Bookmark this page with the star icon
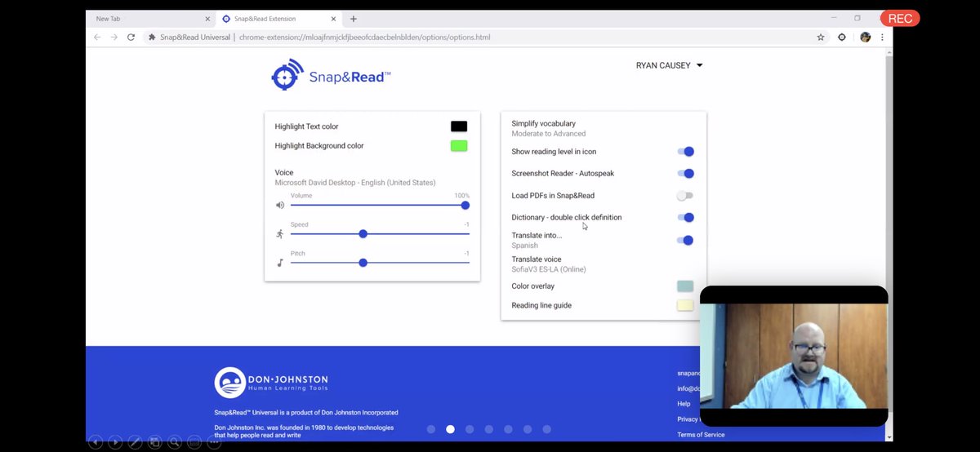The image size is (980, 452). (x=821, y=37)
